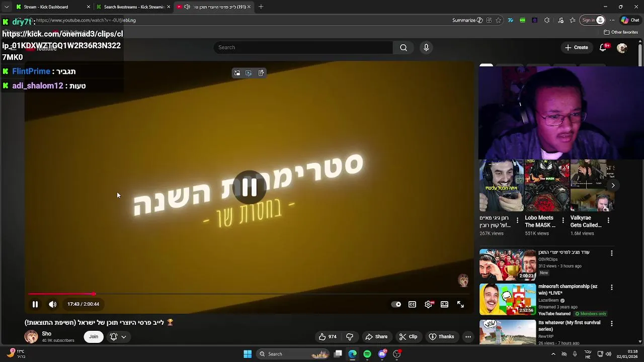This screenshot has width=644, height=362.
Task: Open Sho channel avatar
Action: click(31, 337)
